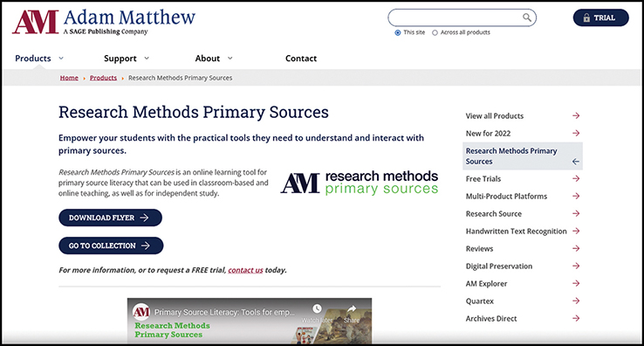Play the Primary Source Literacy video thumbnail
The height and width of the screenshot is (346, 644).
[x=250, y=322]
